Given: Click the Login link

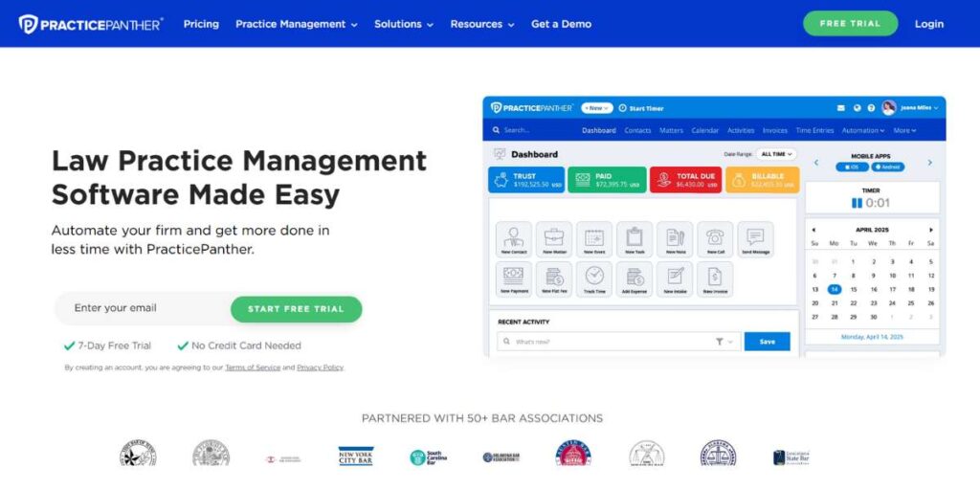Looking at the screenshot, I should [929, 24].
